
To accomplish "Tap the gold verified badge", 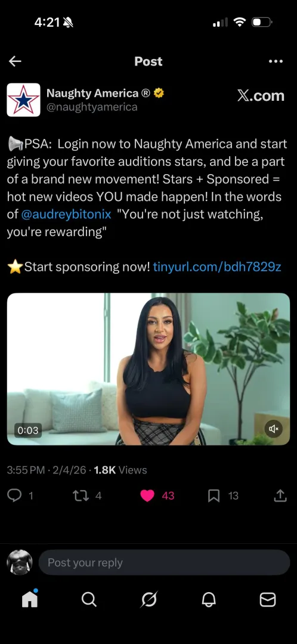I will [159, 93].
